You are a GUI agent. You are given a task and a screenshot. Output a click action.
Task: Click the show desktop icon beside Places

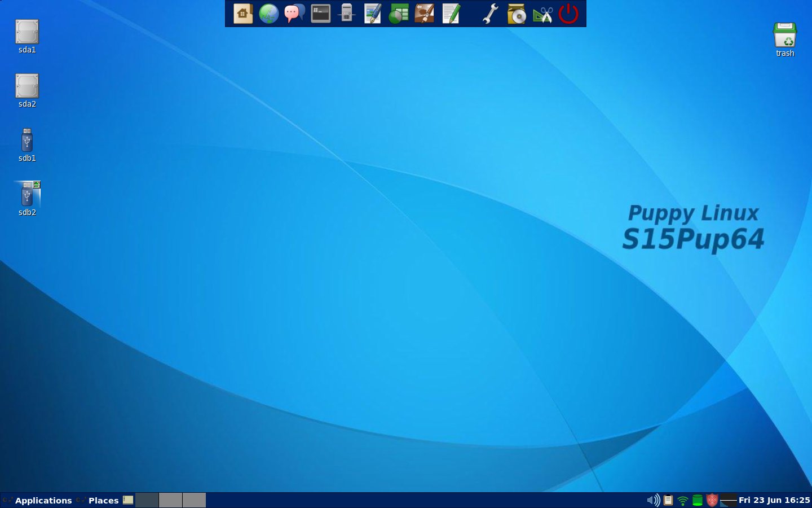(129, 500)
